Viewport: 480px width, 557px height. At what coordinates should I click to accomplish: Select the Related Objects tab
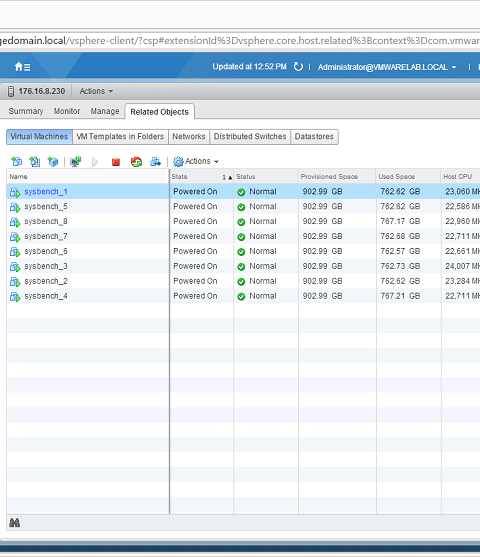[x=160, y=112]
